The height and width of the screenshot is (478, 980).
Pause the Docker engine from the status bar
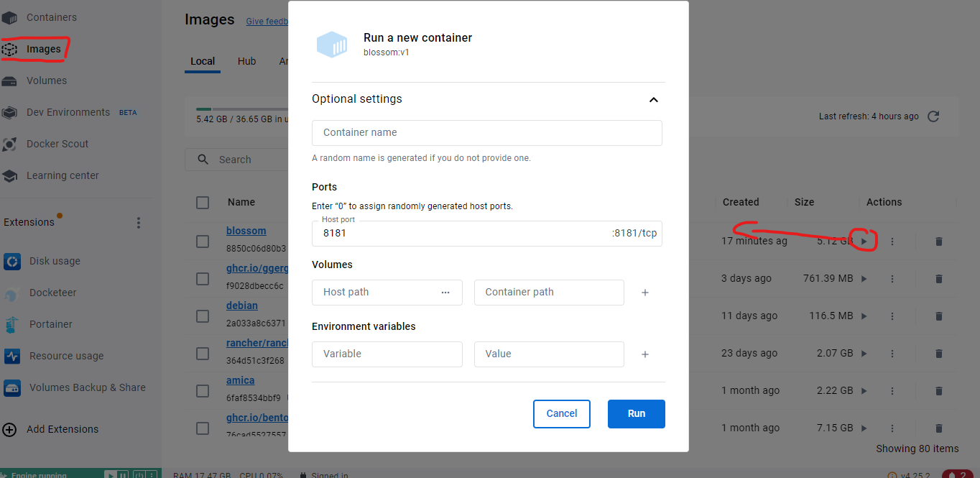pyautogui.click(x=122, y=474)
